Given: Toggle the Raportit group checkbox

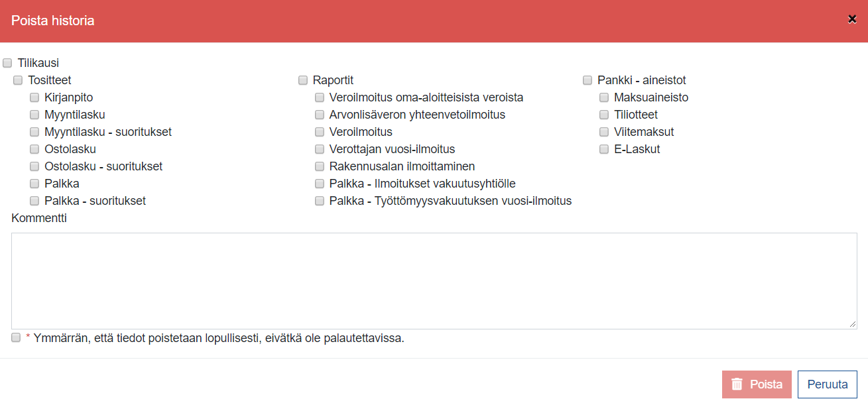Looking at the screenshot, I should (x=303, y=81).
